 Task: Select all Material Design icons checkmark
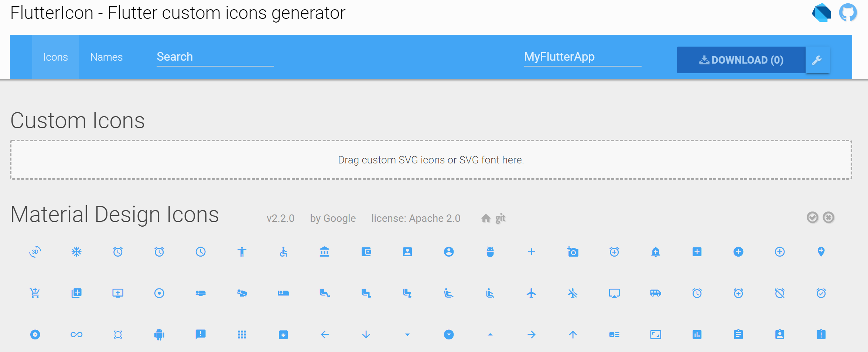[x=812, y=218]
